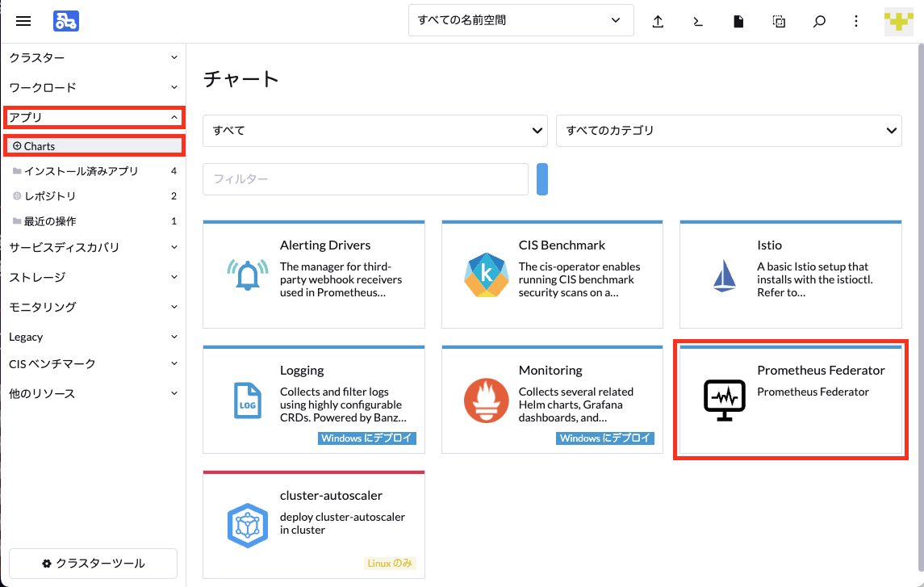Click the blue button beside the filter field
The height and width of the screenshot is (587, 924).
(542, 179)
